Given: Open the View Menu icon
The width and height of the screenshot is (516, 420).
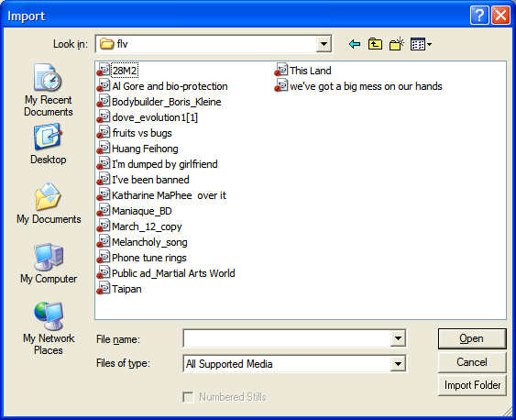Looking at the screenshot, I should coord(421,44).
